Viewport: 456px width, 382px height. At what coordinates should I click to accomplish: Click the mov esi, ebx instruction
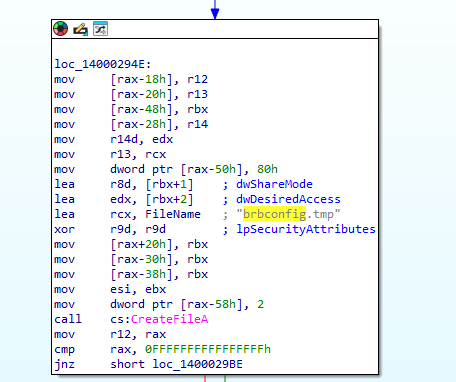(110, 289)
